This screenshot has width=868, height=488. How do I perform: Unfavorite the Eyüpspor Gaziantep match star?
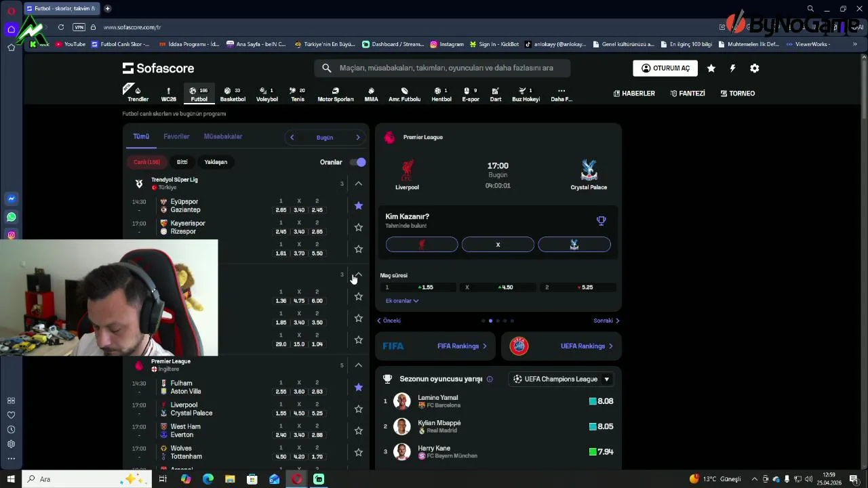point(359,205)
